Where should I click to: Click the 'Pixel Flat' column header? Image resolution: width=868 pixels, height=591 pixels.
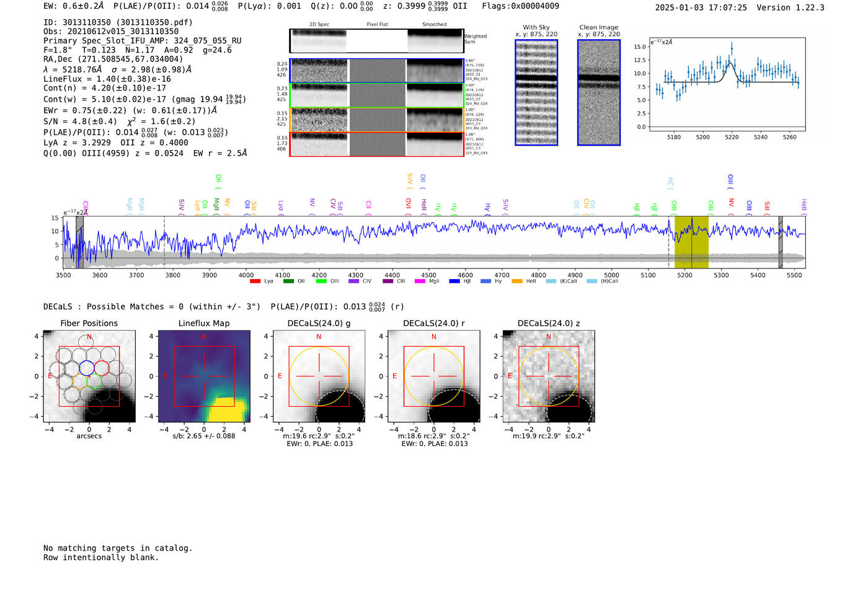coord(377,24)
